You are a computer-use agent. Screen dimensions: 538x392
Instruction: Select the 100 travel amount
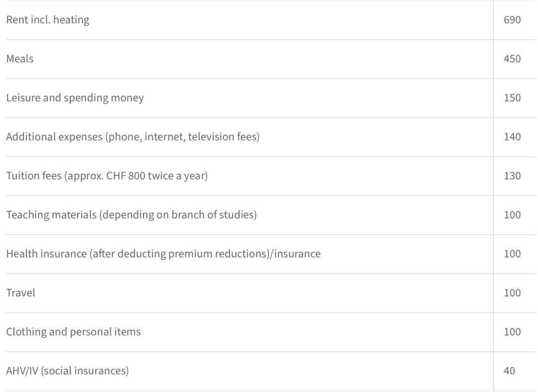pyautogui.click(x=512, y=293)
